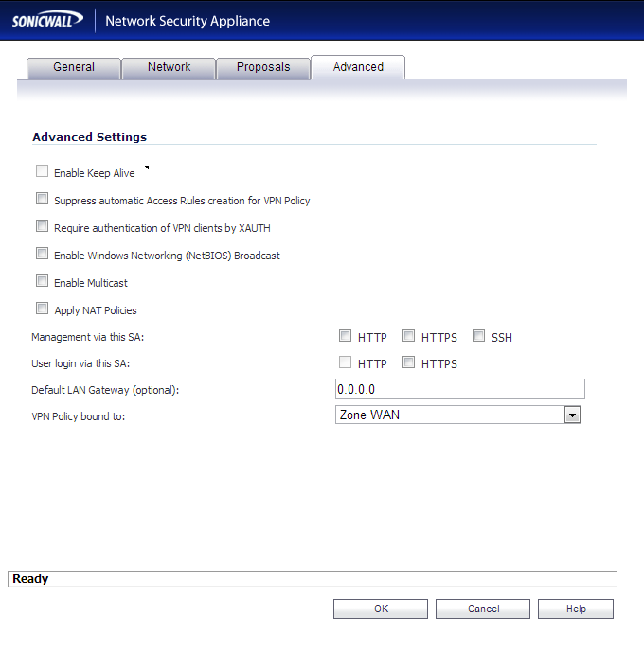
Task: Click the OK button
Action: coord(381,609)
